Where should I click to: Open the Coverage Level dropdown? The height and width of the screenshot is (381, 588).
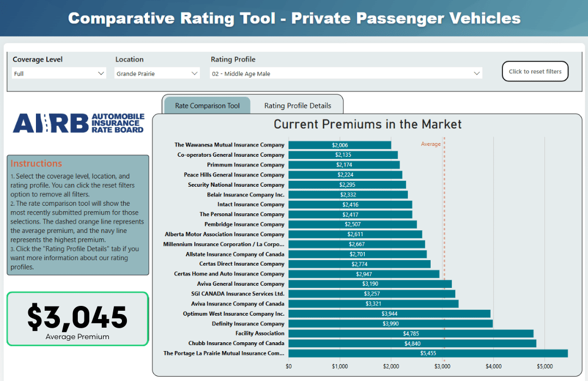(59, 72)
